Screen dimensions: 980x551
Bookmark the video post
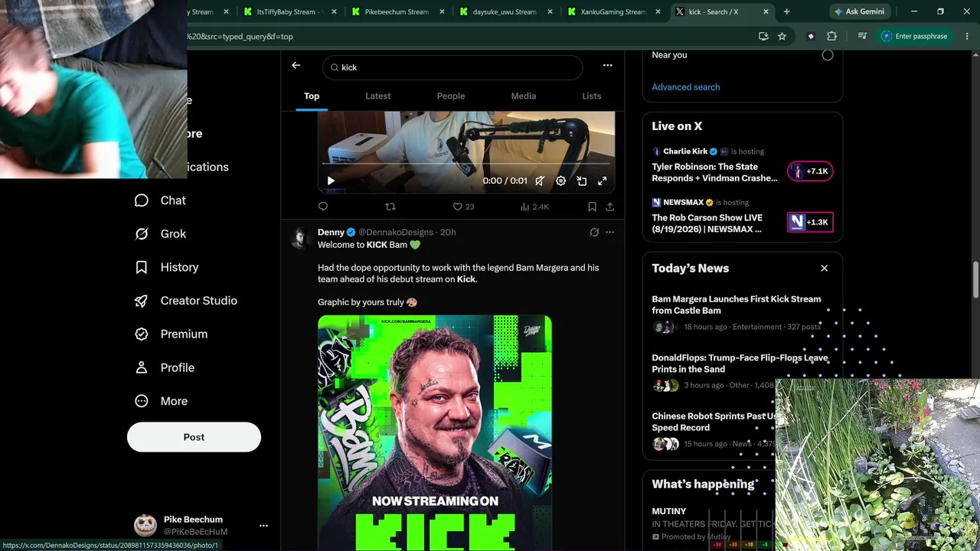592,207
